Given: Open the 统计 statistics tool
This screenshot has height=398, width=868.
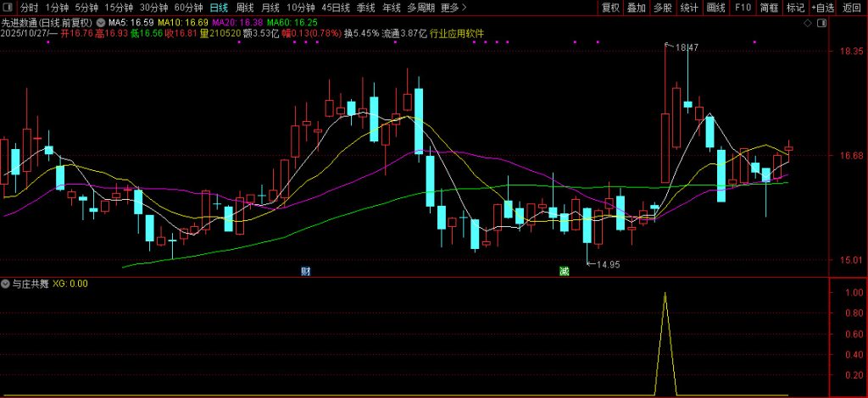Looking at the screenshot, I should 689,8.
